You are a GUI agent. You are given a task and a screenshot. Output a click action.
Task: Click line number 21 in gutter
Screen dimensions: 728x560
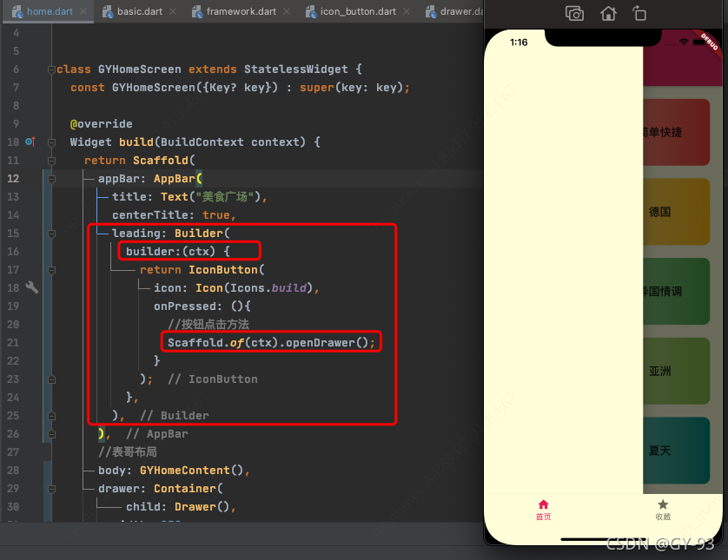tap(13, 342)
